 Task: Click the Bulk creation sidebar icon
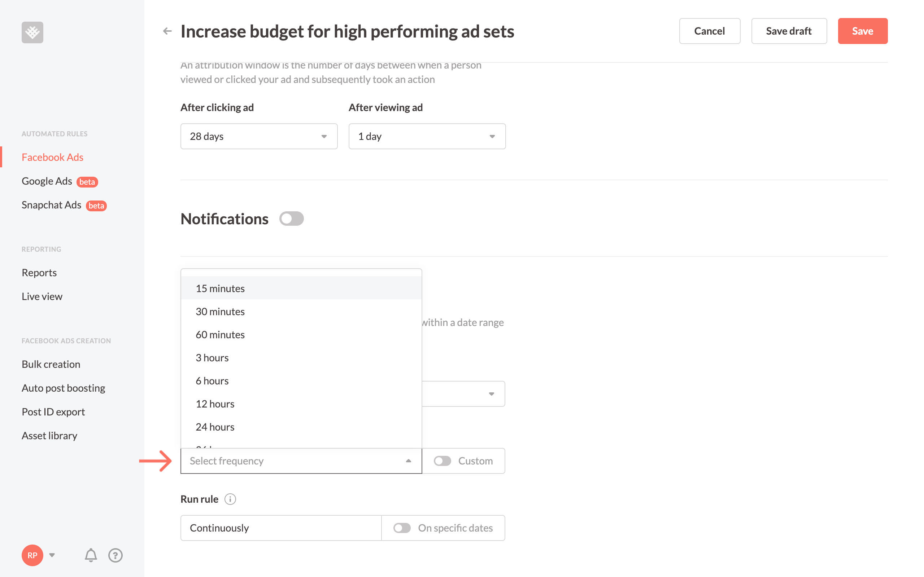click(x=51, y=364)
